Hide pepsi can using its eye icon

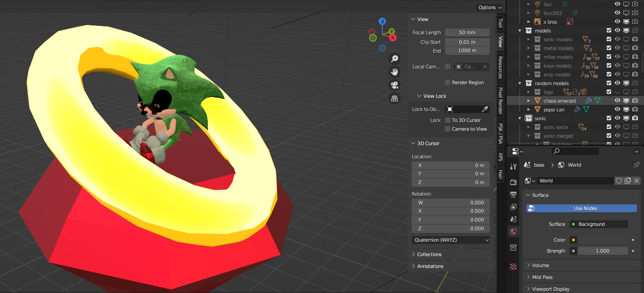pyautogui.click(x=618, y=110)
